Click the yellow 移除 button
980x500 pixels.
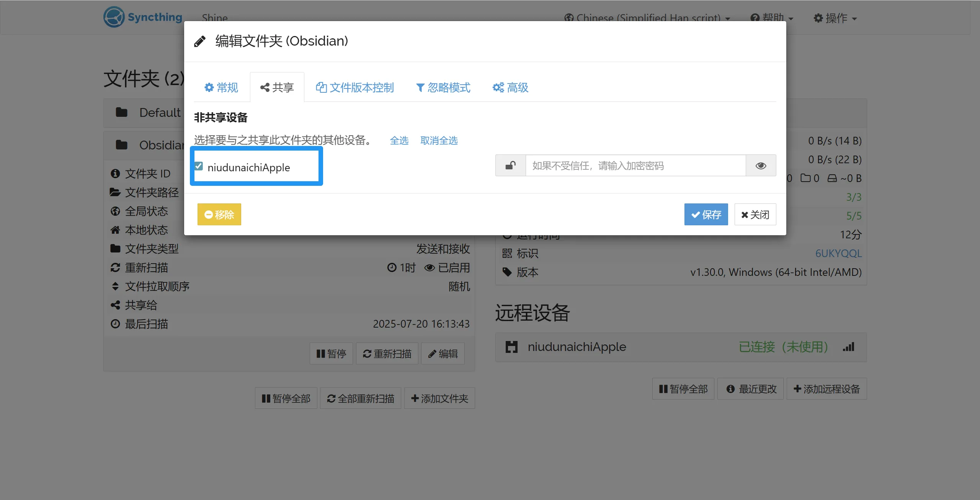[219, 214]
